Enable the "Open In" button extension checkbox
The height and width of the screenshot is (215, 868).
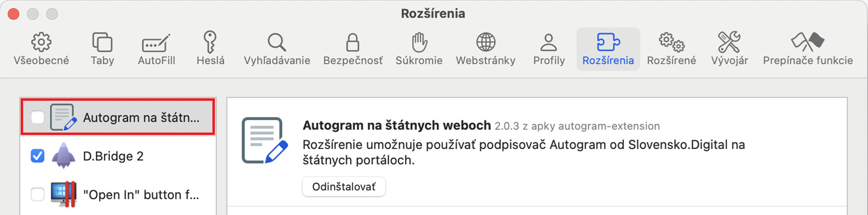[x=37, y=194]
